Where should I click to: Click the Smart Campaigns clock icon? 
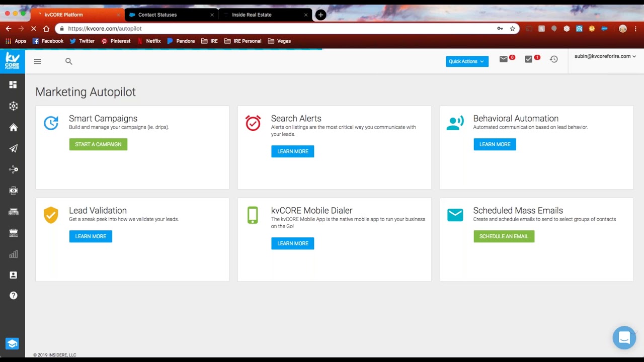click(51, 123)
